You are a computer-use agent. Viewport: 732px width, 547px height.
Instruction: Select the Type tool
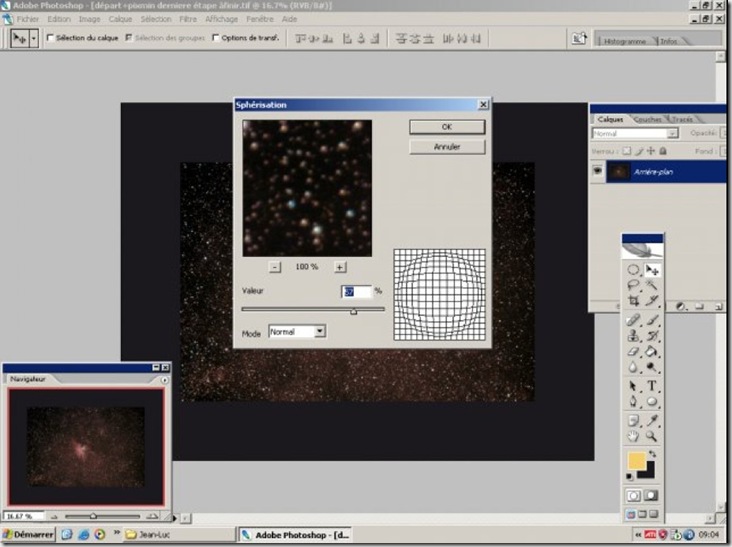pos(652,386)
